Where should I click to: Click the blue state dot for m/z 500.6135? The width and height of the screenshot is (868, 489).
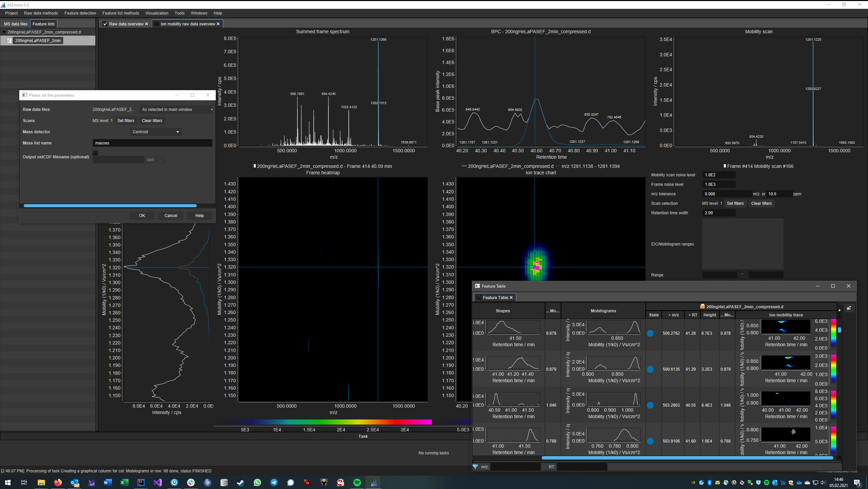(x=650, y=369)
